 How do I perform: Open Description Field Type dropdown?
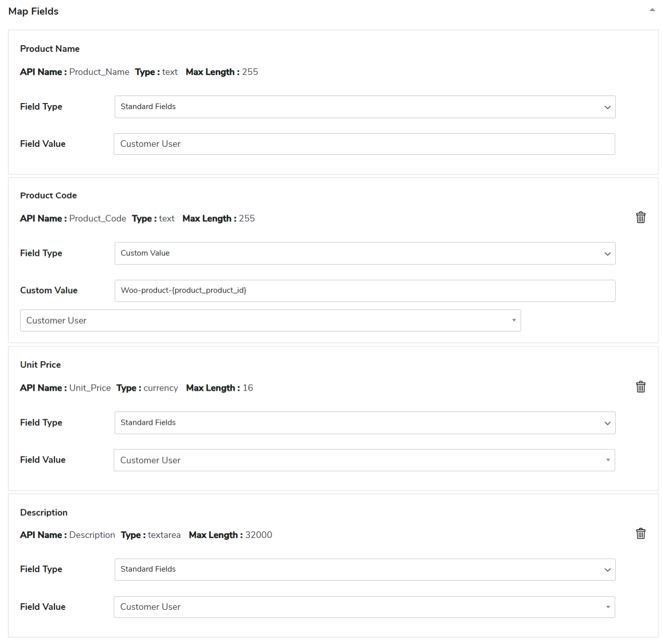[365, 570]
